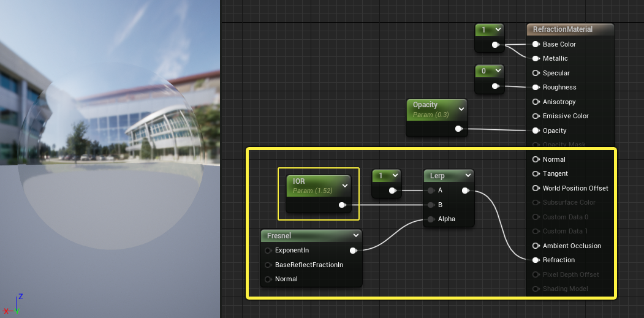Click the Metallic input pin
644x318 pixels.
pyautogui.click(x=536, y=58)
